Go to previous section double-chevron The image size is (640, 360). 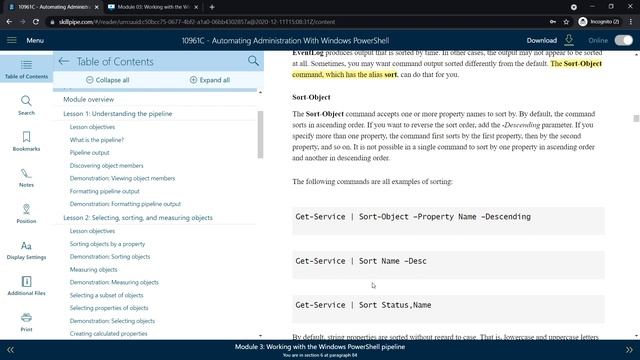(10, 350)
